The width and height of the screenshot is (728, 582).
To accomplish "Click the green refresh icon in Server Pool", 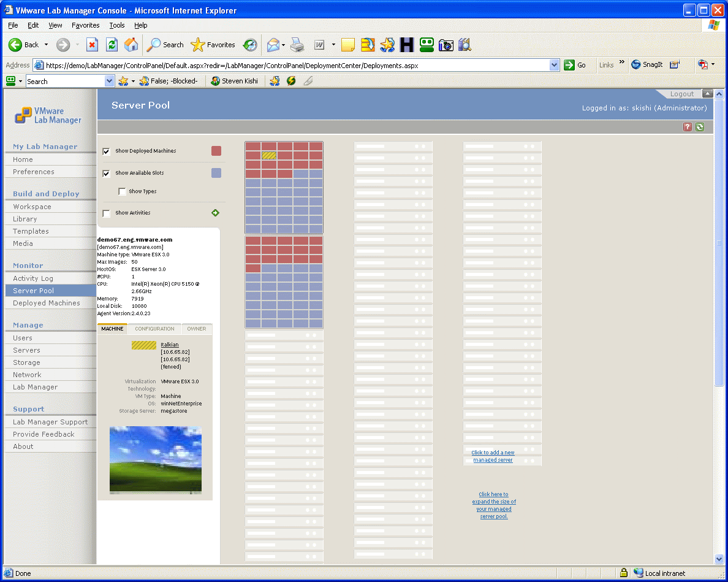I will click(x=700, y=127).
